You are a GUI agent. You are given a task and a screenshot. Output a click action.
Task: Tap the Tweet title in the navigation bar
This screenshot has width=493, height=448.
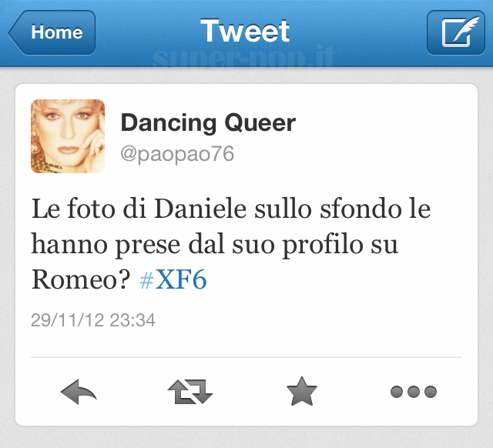point(245,31)
